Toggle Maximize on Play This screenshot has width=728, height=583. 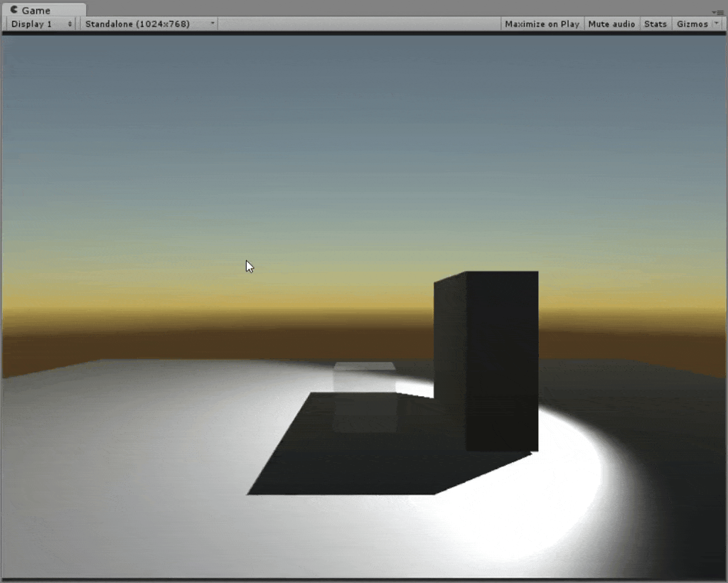point(542,24)
